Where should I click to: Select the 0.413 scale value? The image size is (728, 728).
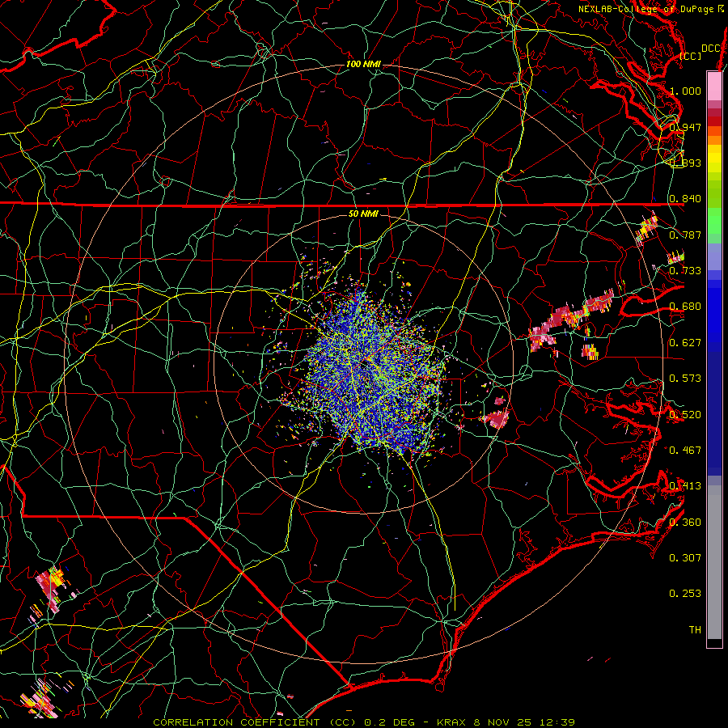(x=685, y=486)
